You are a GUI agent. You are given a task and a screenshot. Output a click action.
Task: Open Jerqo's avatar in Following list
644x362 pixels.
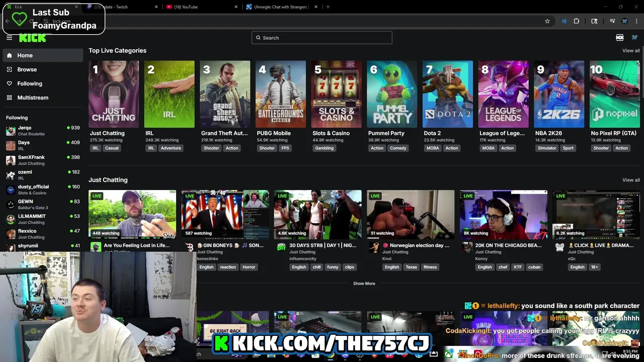pyautogui.click(x=11, y=131)
